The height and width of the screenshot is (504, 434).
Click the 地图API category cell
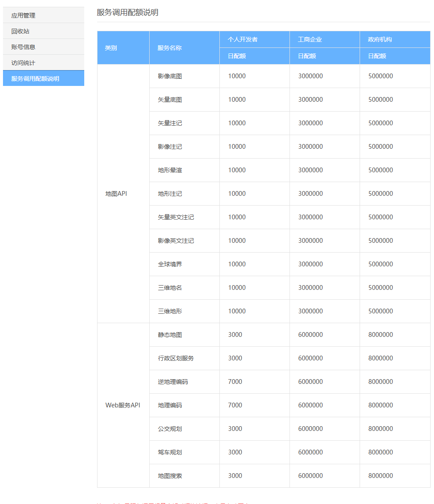116,194
